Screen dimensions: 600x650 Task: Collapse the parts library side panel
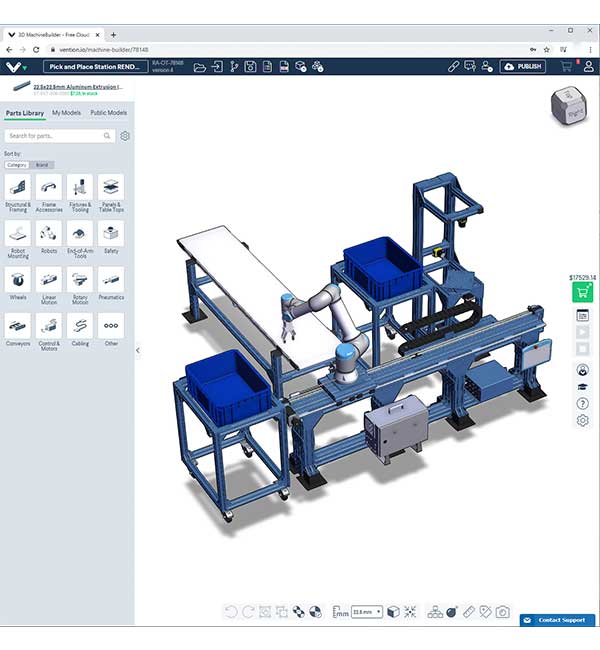tap(137, 350)
